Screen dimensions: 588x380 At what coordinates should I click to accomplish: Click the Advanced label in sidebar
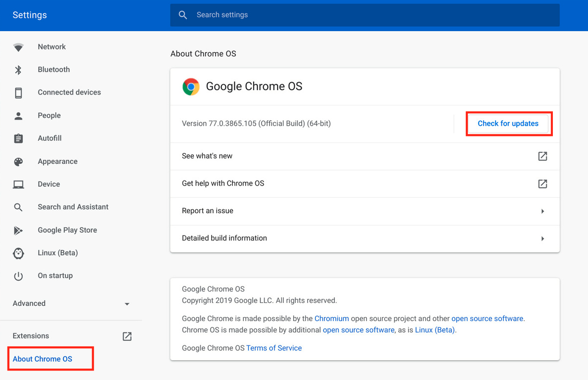click(29, 303)
